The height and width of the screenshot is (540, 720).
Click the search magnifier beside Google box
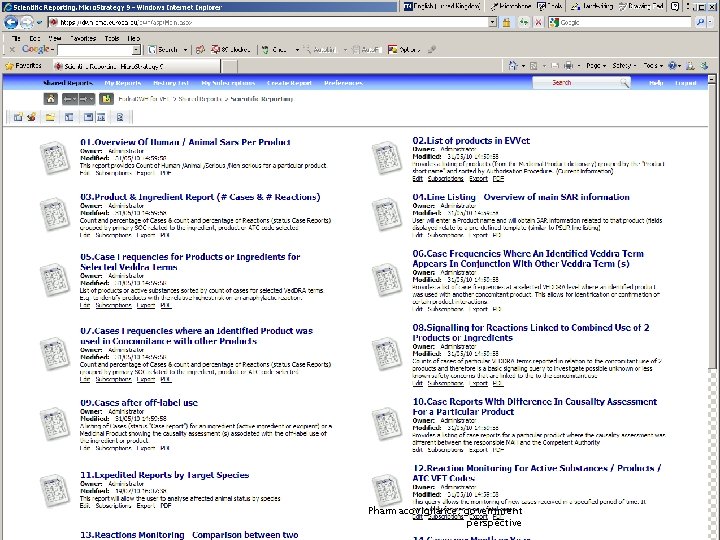pos(700,22)
